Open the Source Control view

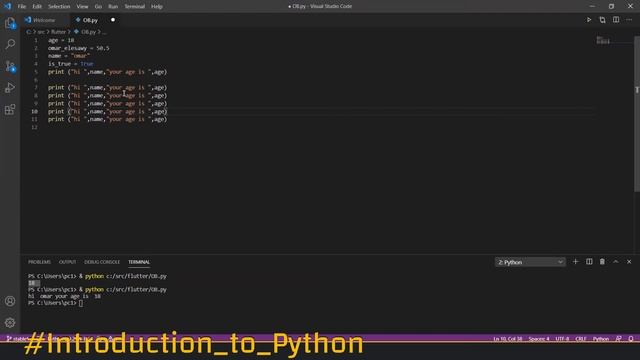10,66
